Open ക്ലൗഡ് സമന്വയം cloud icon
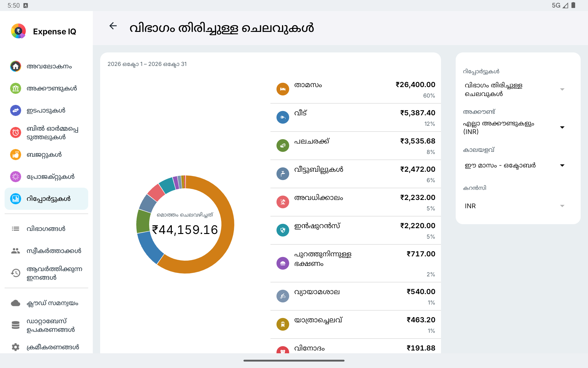The height and width of the screenshot is (368, 588). (16, 303)
